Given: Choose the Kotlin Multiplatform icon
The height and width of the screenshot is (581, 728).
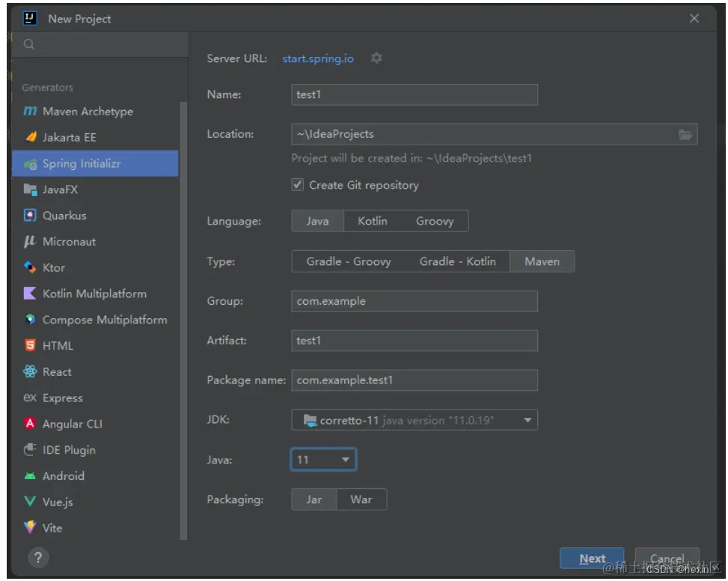Looking at the screenshot, I should (x=30, y=293).
